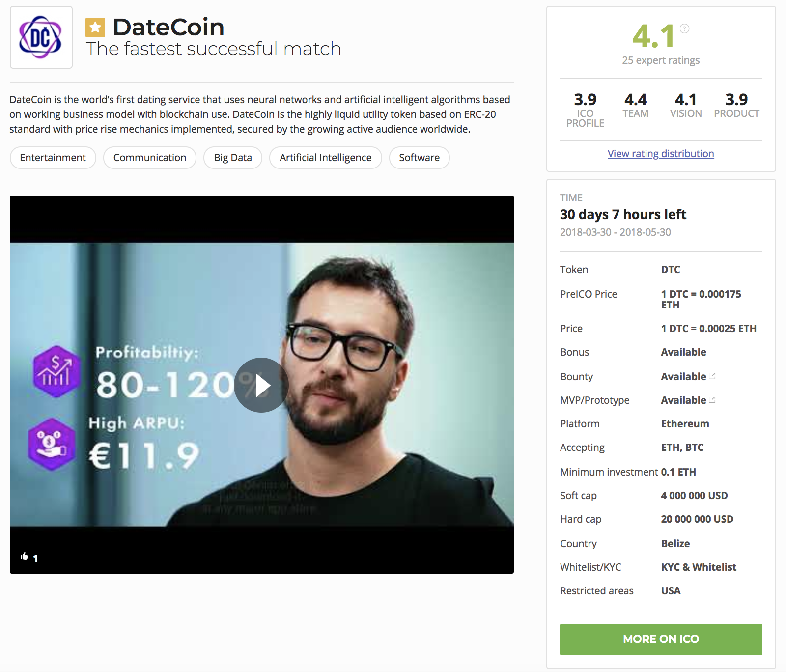The height and width of the screenshot is (672, 786).
Task: Click the KYC & Whitelist value
Action: point(699,567)
